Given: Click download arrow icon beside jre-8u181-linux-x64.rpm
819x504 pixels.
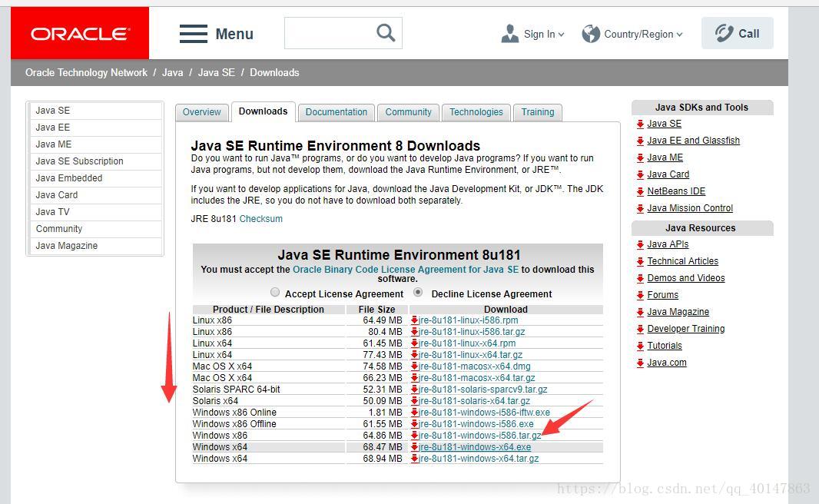Looking at the screenshot, I should click(x=414, y=343).
